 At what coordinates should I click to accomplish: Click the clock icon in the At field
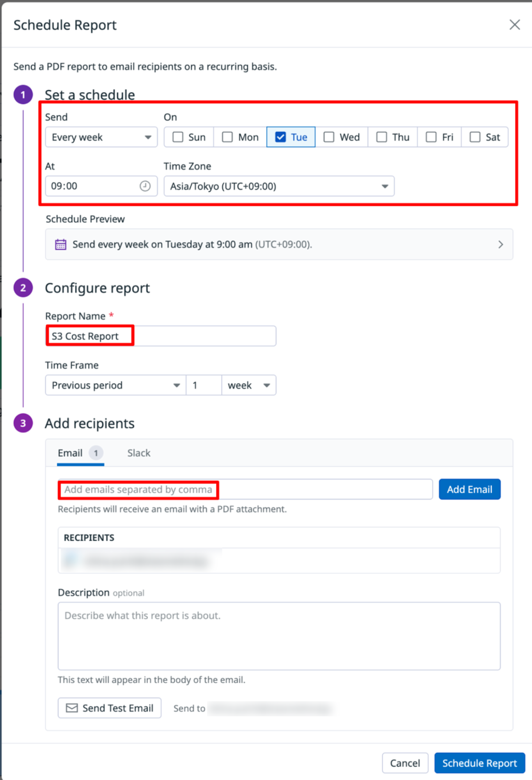145,186
